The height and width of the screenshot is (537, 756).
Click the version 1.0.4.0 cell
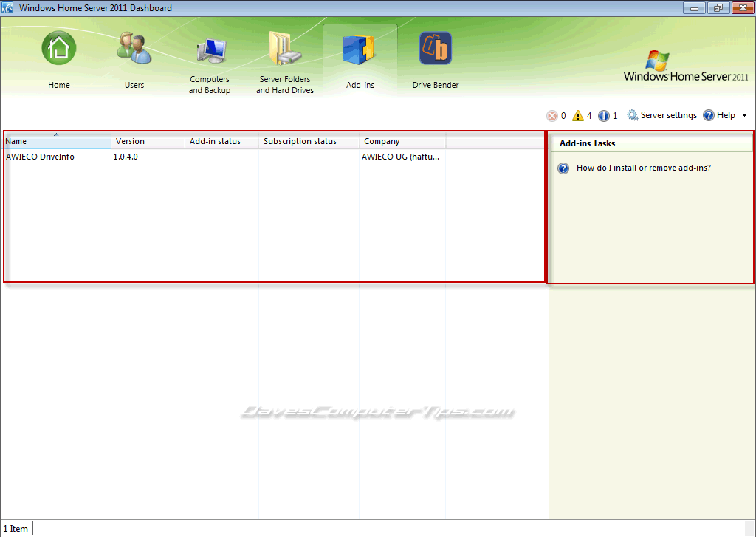point(126,157)
